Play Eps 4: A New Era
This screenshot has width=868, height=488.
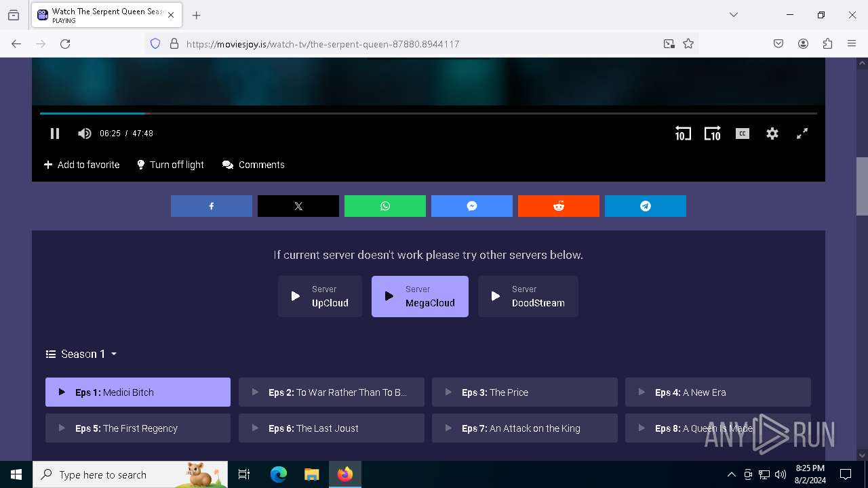718,392
